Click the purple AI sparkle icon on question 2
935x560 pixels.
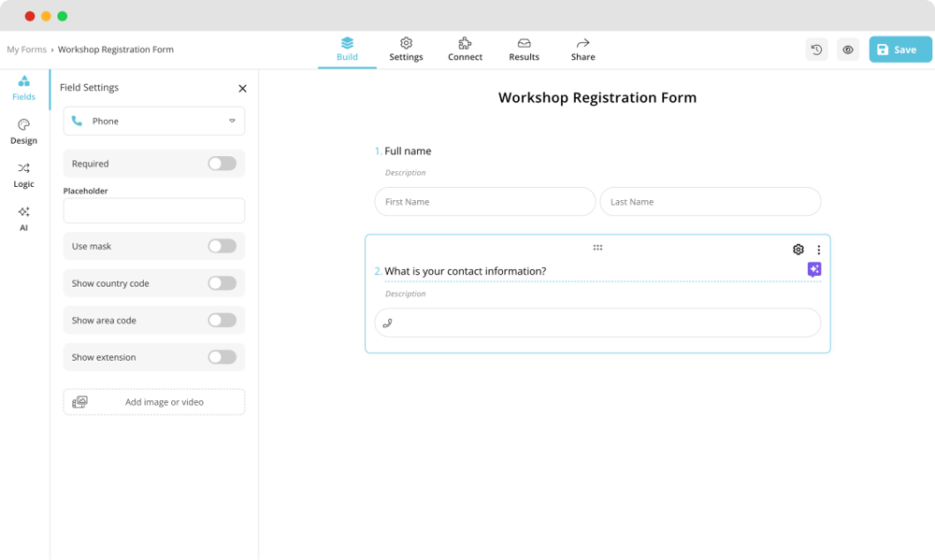tap(813, 269)
